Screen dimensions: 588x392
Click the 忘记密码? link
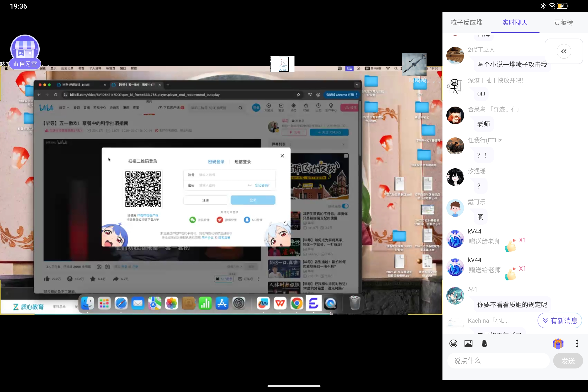(262, 185)
